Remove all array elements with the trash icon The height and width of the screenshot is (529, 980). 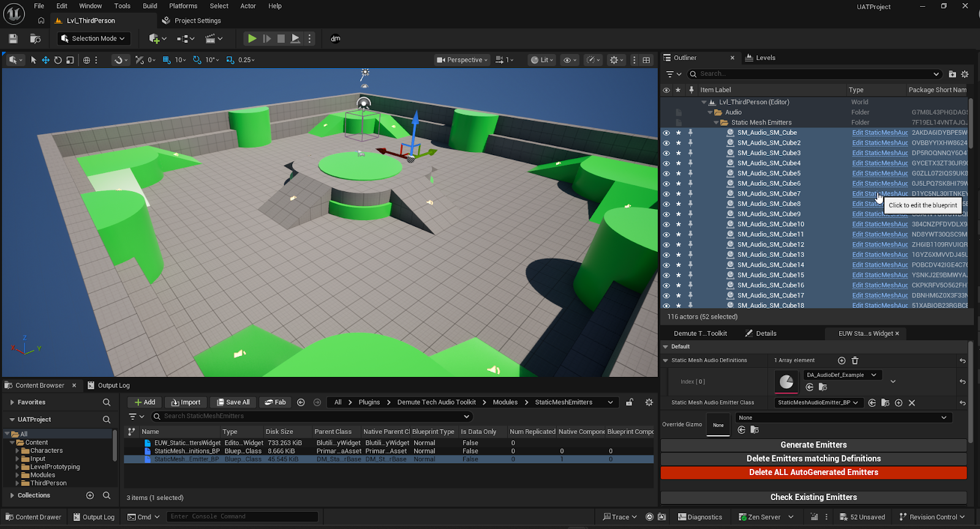tap(855, 360)
